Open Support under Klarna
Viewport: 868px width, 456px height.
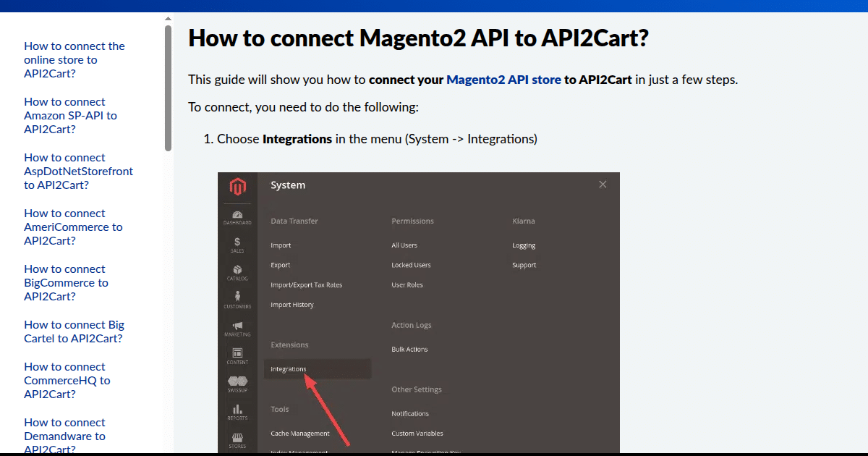click(524, 265)
